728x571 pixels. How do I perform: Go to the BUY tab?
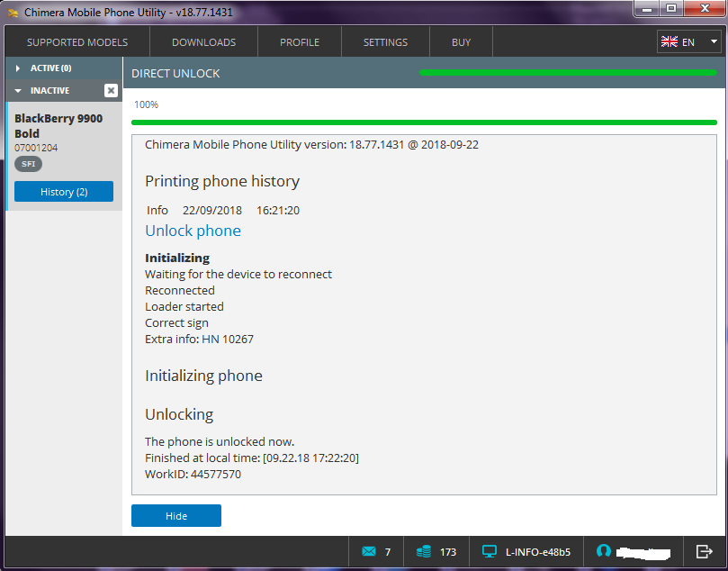tap(461, 42)
